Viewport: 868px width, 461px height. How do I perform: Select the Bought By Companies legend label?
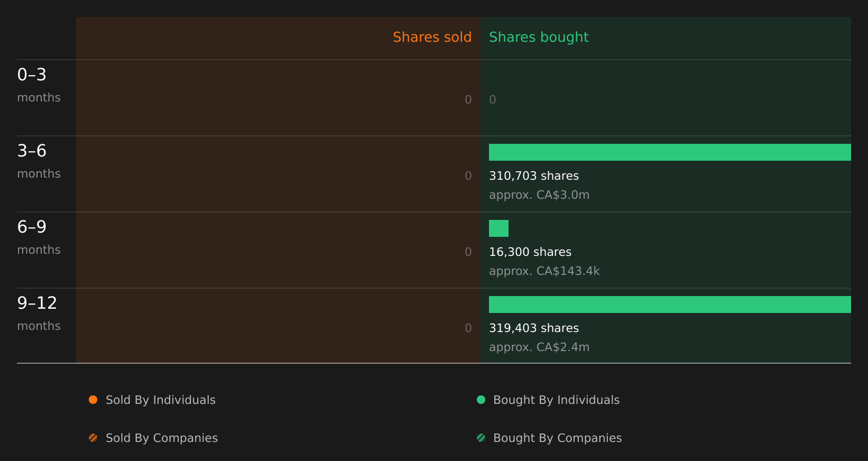[x=557, y=438]
